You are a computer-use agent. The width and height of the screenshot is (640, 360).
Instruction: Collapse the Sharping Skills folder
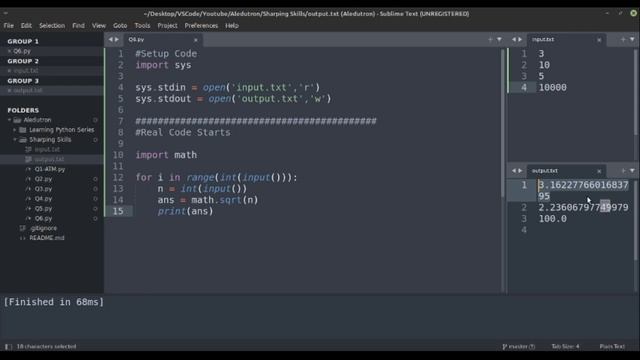point(15,140)
